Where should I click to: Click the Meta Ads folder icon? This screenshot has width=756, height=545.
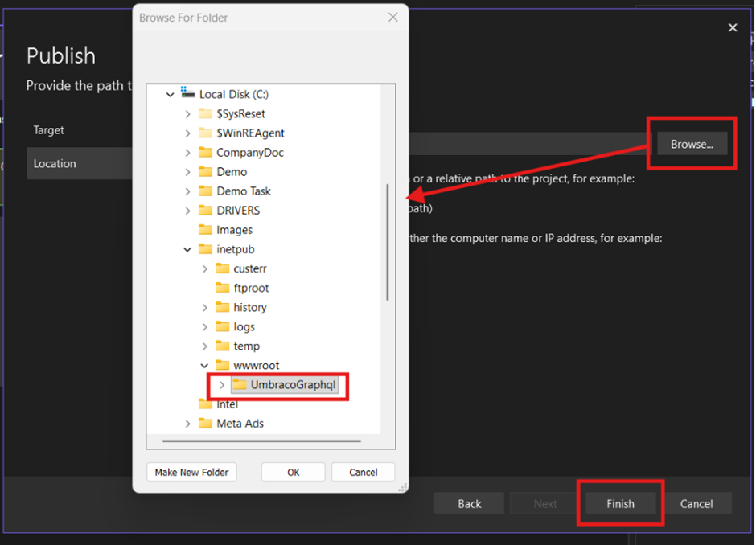206,424
